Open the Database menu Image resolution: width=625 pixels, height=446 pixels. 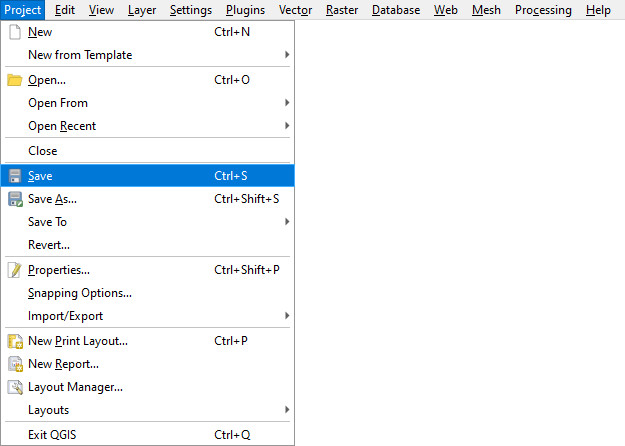pos(396,10)
